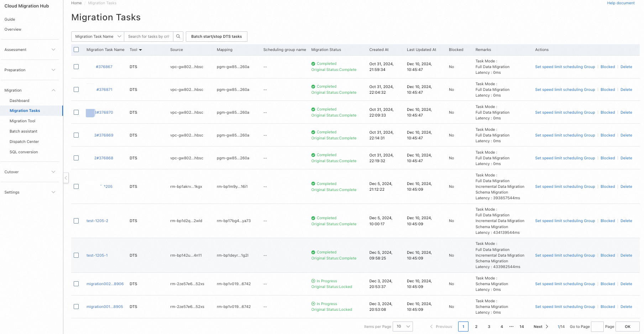644x334 pixels.
Task: Click current page 1 button
Action: tap(463, 327)
